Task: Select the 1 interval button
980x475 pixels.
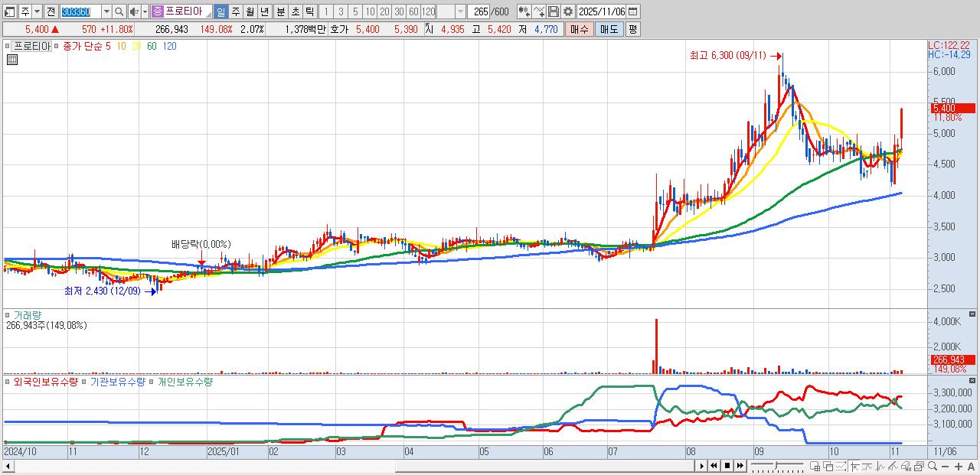Action: [x=325, y=11]
